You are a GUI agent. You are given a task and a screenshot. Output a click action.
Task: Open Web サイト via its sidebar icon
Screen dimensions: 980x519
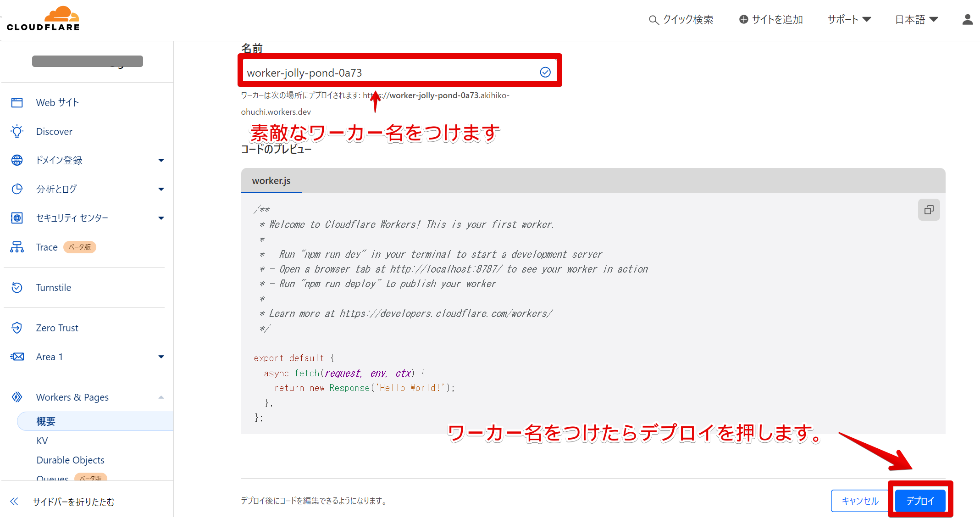pyautogui.click(x=17, y=102)
